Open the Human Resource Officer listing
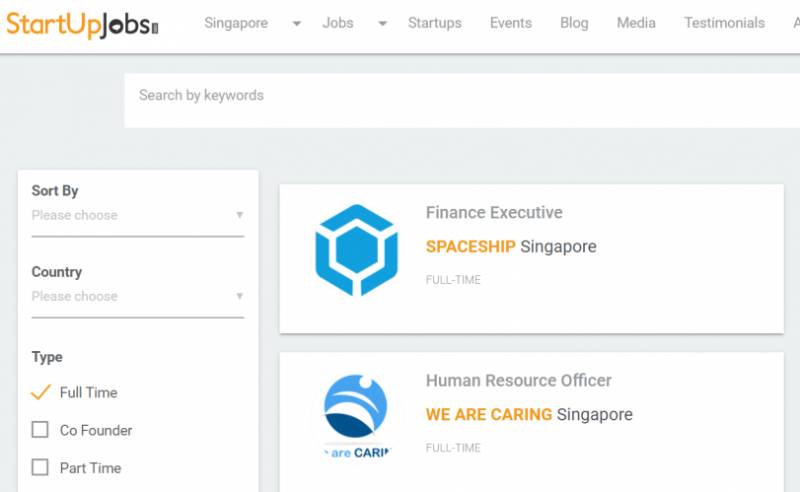The width and height of the screenshot is (800, 492). coord(518,380)
